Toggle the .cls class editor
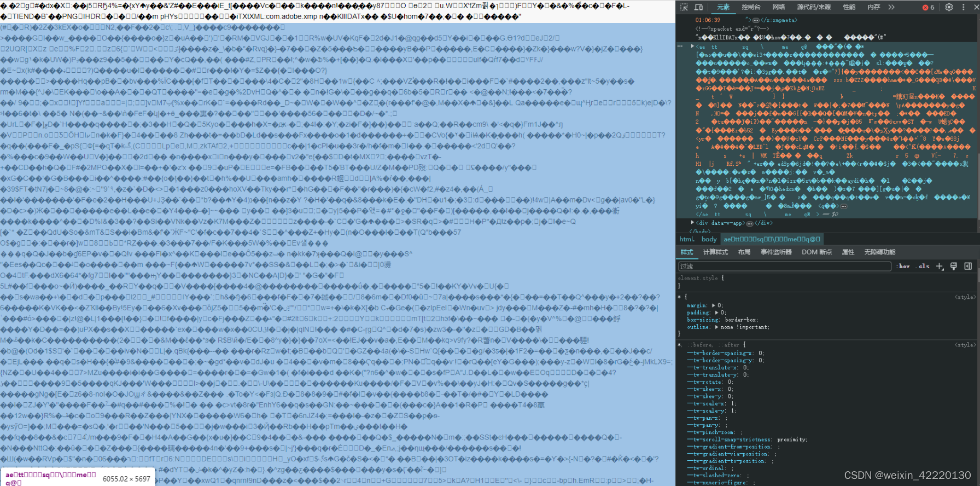This screenshot has width=980, height=486. 923,267
